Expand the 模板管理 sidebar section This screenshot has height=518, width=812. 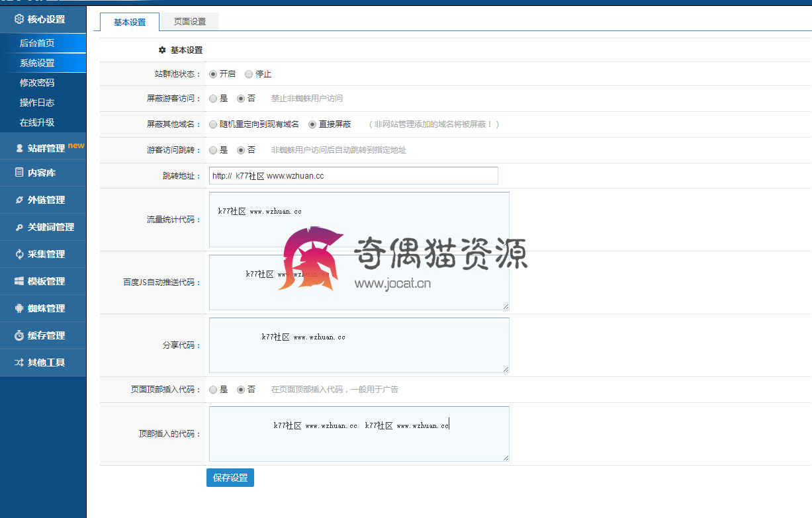tap(43, 281)
